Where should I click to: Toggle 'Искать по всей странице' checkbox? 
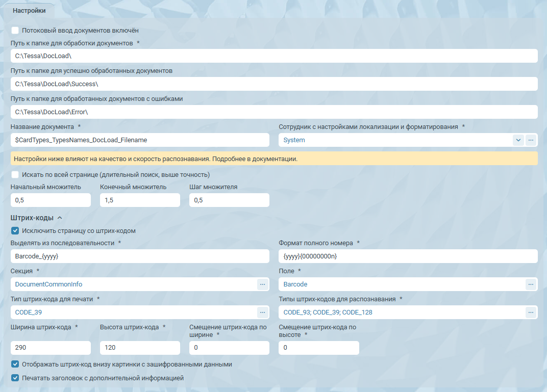point(15,174)
